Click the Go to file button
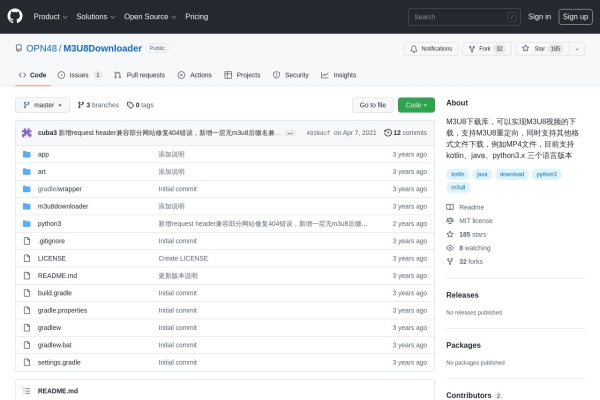This screenshot has height=400, width=600. [372, 105]
